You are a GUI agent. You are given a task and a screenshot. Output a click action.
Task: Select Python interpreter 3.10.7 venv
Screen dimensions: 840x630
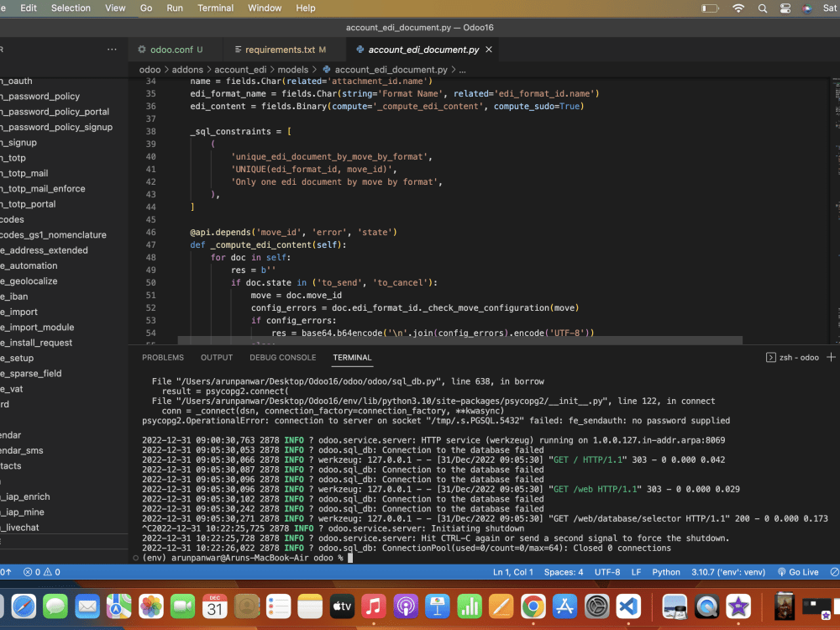pyautogui.click(x=727, y=572)
